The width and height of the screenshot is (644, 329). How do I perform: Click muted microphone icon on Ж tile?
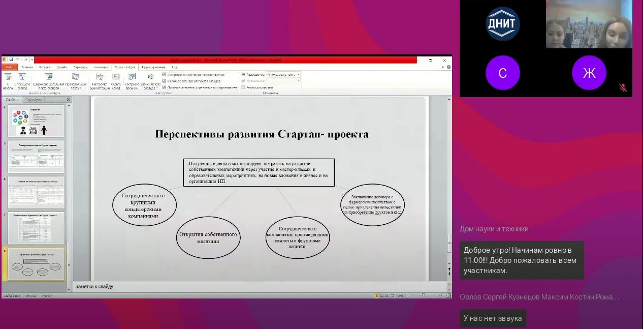tap(623, 87)
